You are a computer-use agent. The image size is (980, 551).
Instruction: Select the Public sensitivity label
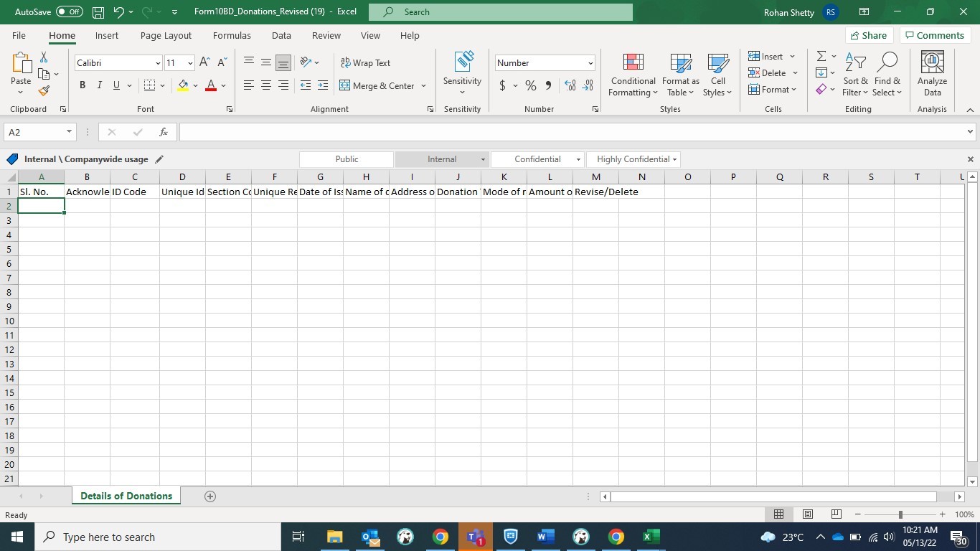[x=347, y=159]
